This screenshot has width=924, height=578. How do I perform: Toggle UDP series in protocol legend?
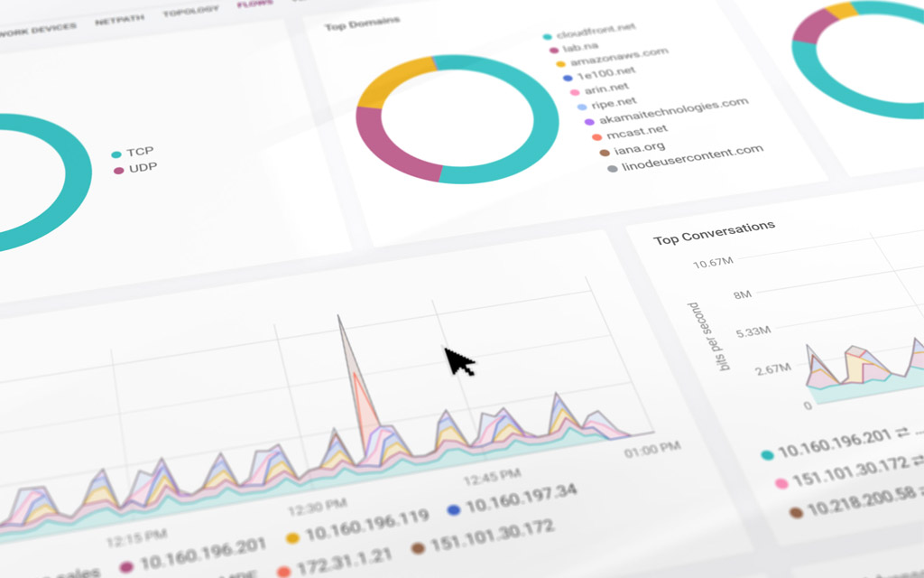click(x=135, y=169)
